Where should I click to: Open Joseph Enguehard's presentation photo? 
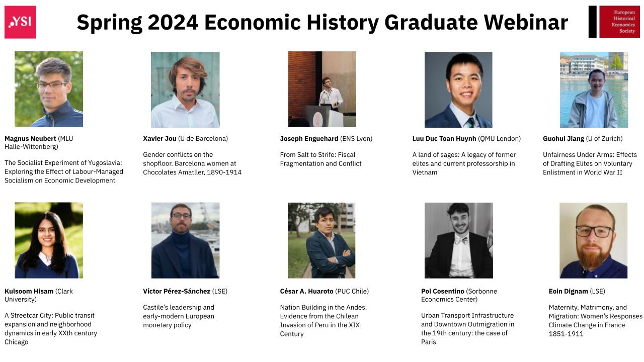(x=322, y=89)
